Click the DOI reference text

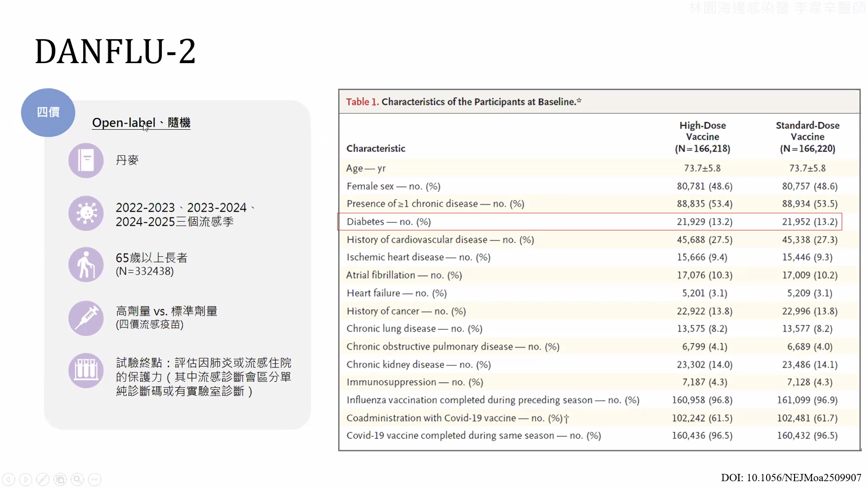(x=791, y=477)
